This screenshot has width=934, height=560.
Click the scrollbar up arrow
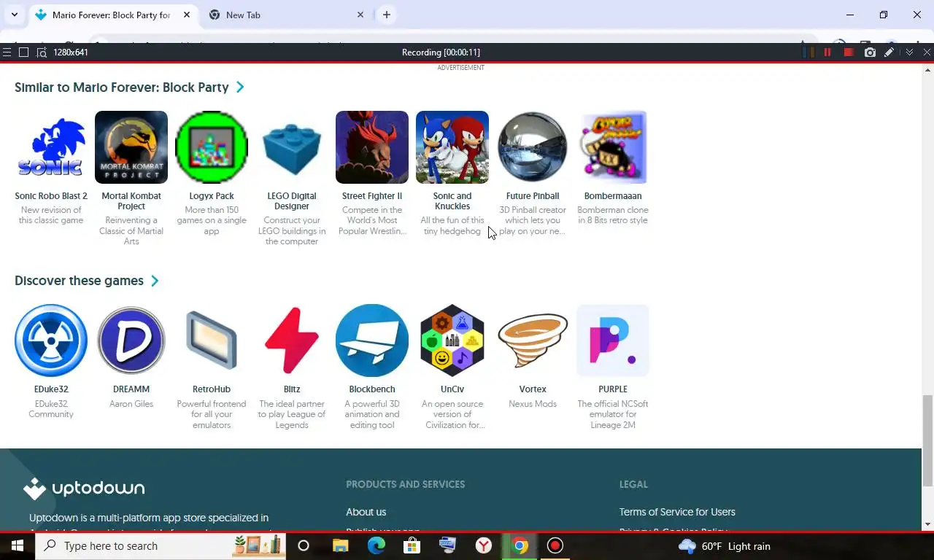927,71
